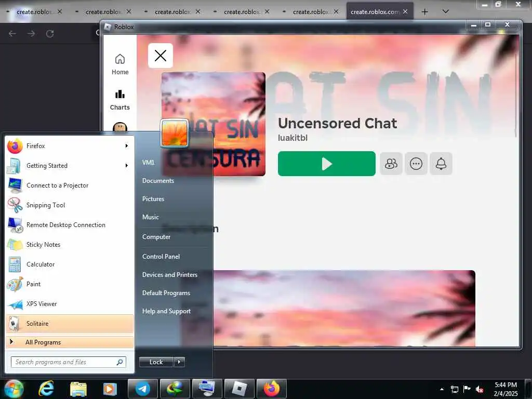Image resolution: width=532 pixels, height=399 pixels.
Task: Expand All Programs in the Start menu
Action: coord(70,342)
